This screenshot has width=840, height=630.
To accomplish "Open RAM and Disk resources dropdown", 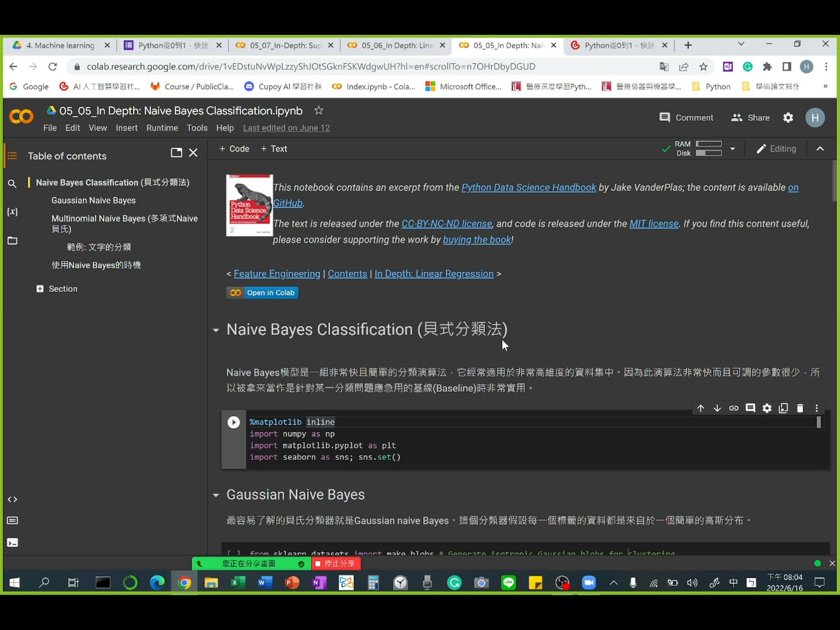I will [x=732, y=149].
